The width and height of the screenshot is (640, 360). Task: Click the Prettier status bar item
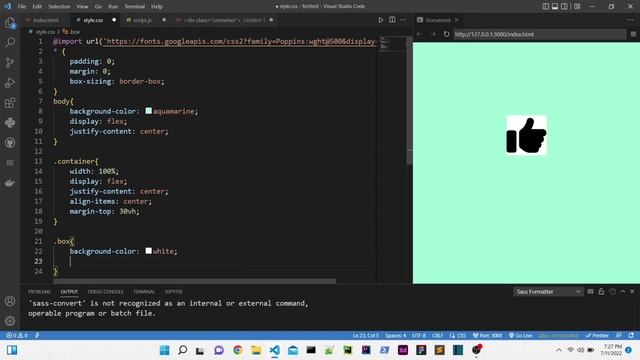[x=597, y=335]
